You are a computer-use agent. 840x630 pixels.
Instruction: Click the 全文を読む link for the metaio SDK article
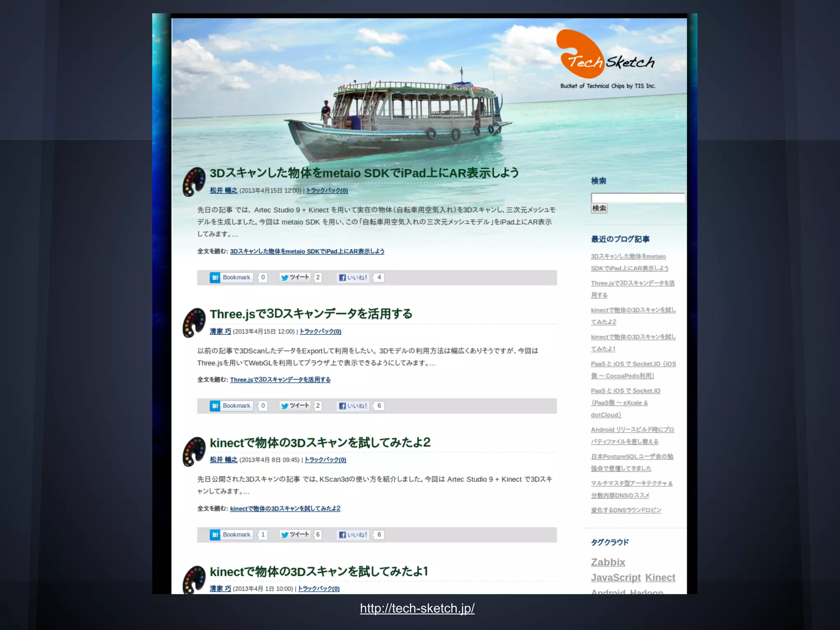pyautogui.click(x=307, y=252)
